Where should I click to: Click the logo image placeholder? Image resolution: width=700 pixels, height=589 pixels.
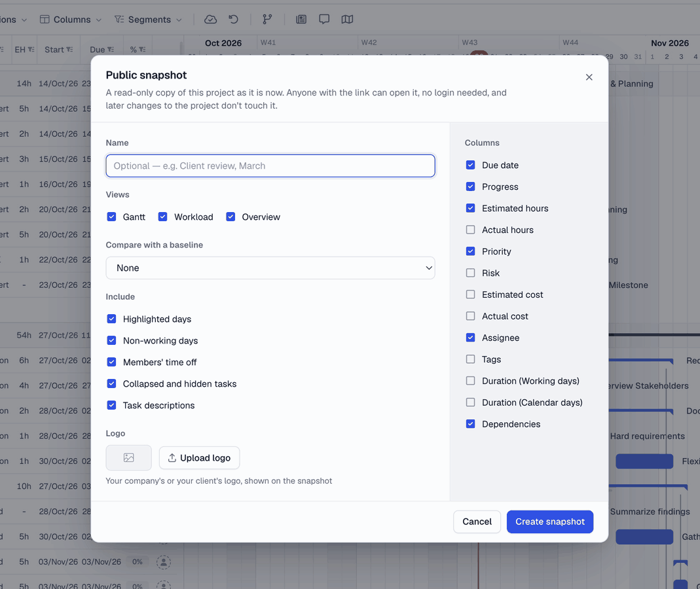[x=128, y=458]
